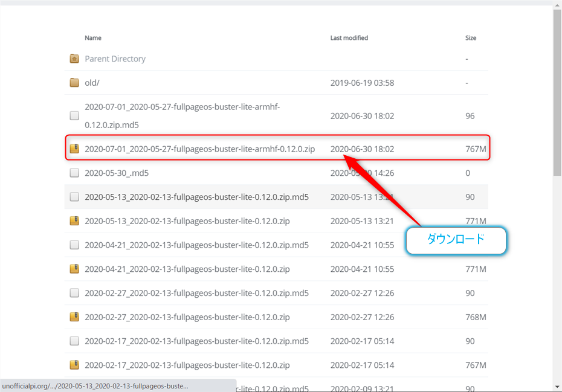The width and height of the screenshot is (562, 392).
Task: Click the 2020-05-13 13:21 date of the zip row
Action: pyautogui.click(x=362, y=221)
